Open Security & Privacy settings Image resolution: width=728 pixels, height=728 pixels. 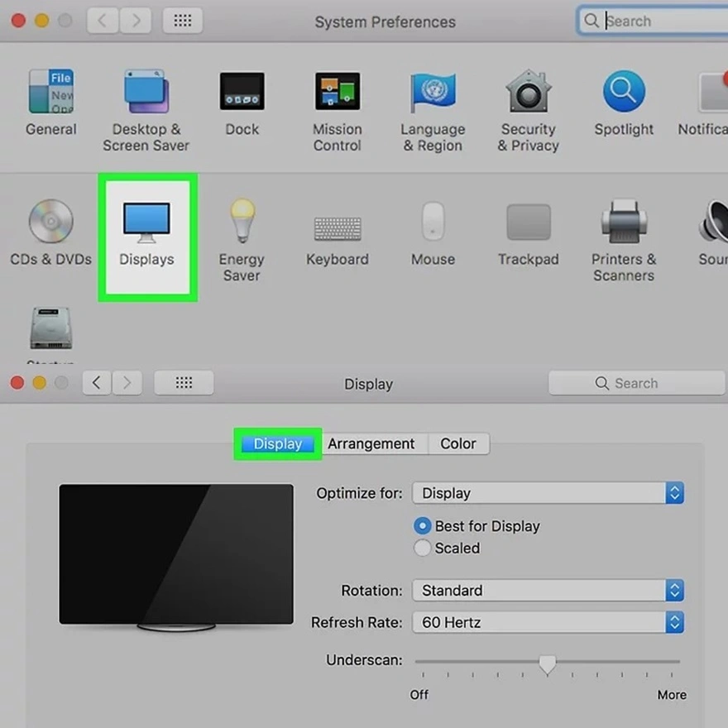point(528,91)
